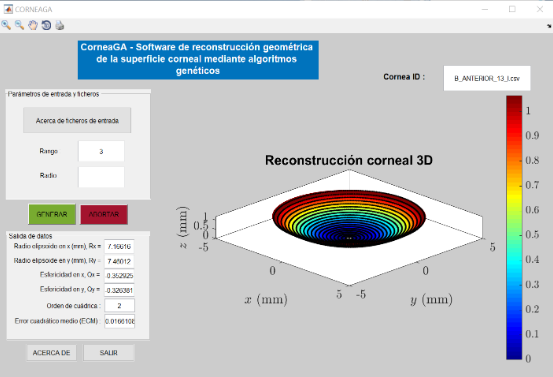
Task: Click the red ABORTAR button
Action: (104, 214)
